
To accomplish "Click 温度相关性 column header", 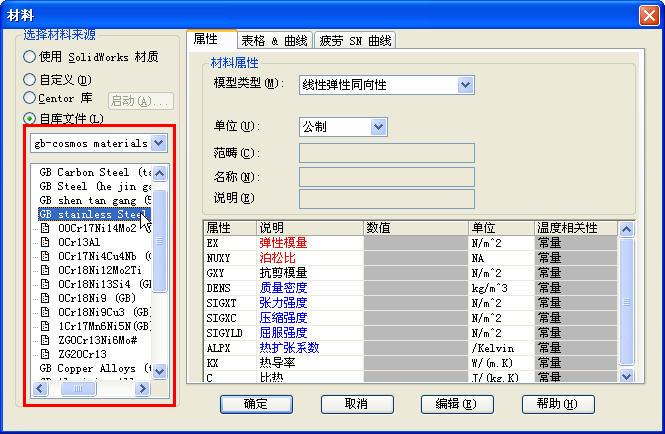I will pos(576,228).
